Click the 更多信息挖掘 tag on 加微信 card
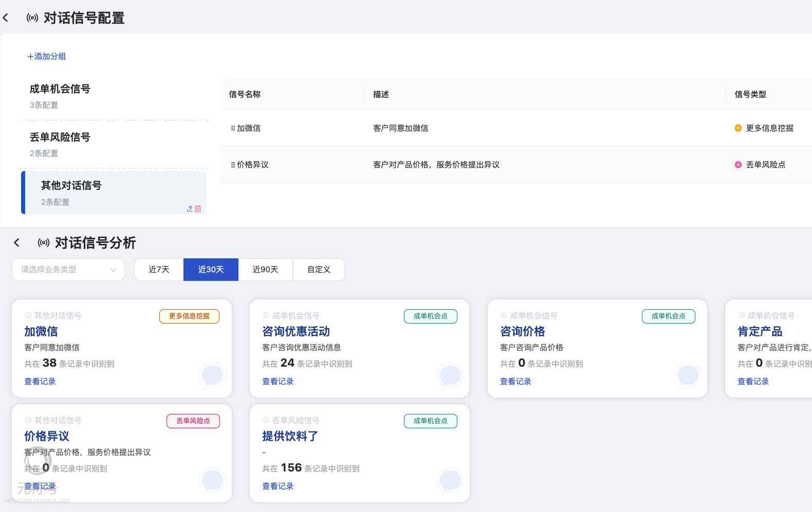This screenshot has width=812, height=512. [189, 316]
